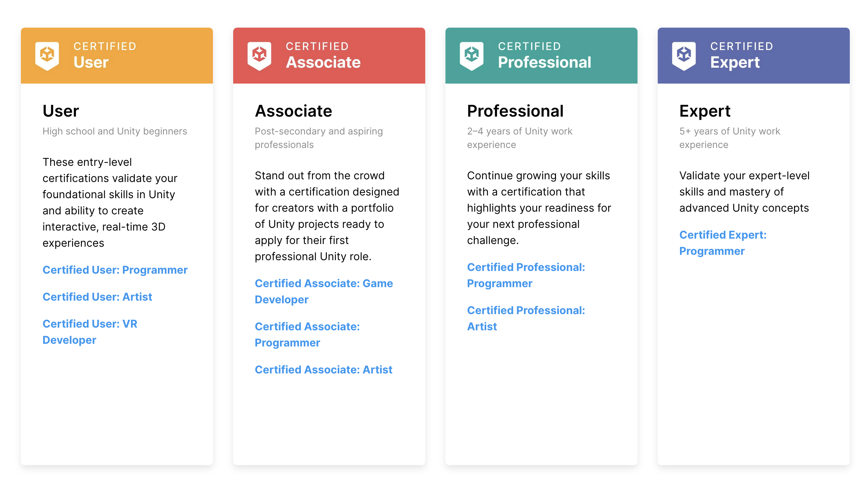Click the black Professional card heading
The image size is (868, 486).
click(515, 111)
